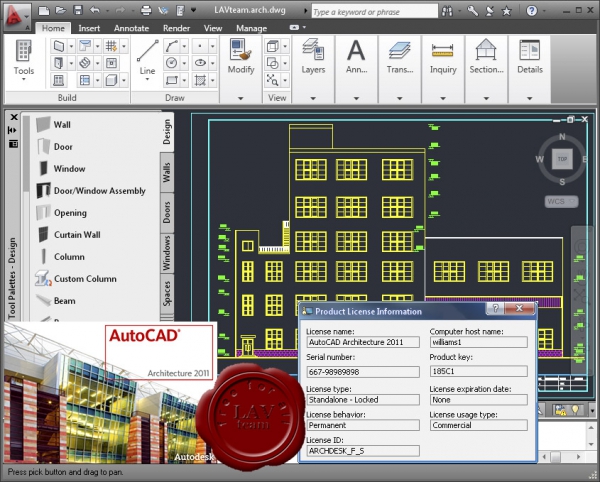Open the Tools panel icon
The width and height of the screenshot is (600, 482).
click(x=23, y=51)
